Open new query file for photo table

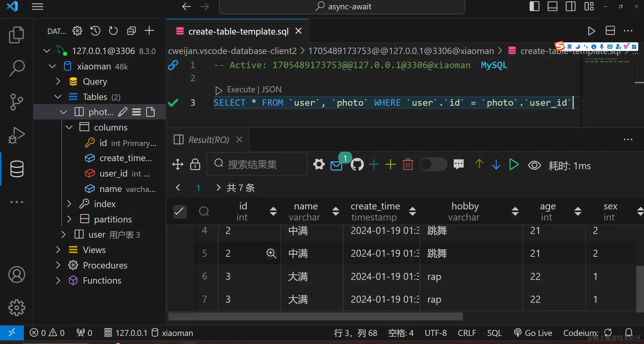pyautogui.click(x=151, y=112)
